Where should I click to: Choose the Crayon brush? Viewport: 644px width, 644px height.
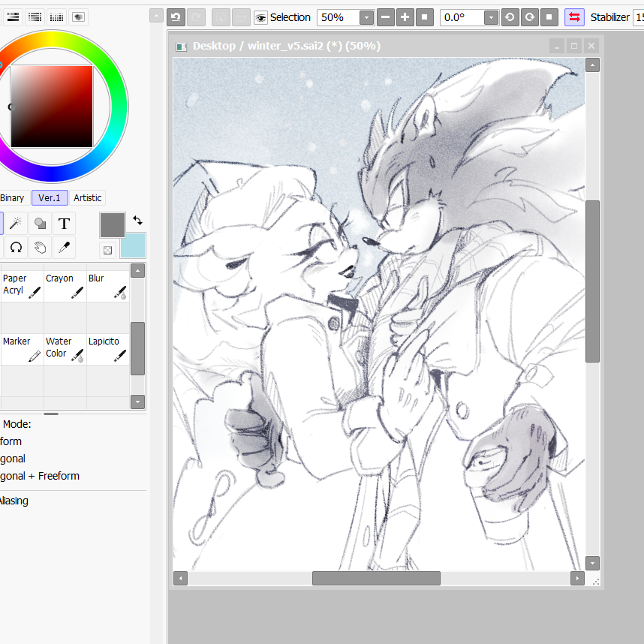point(65,286)
